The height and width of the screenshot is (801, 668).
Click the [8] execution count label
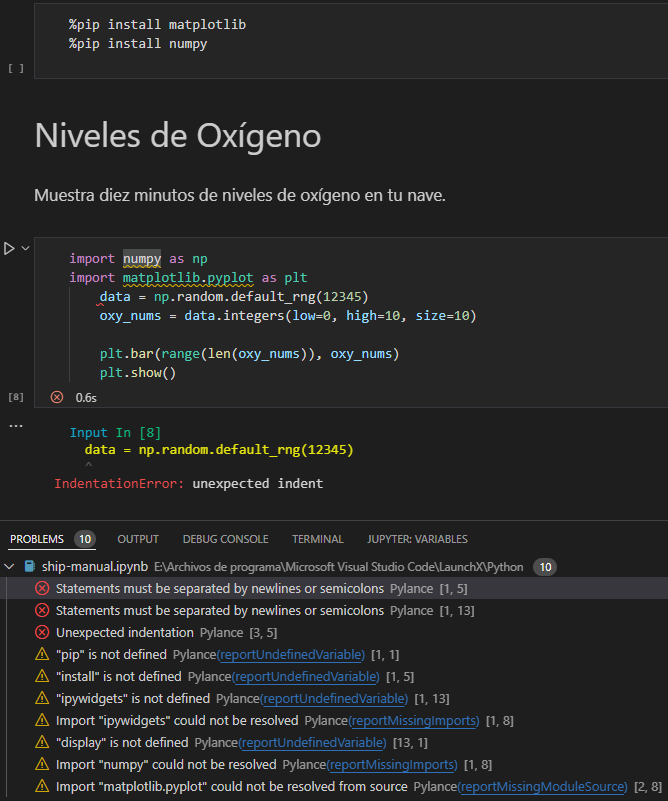click(x=16, y=397)
